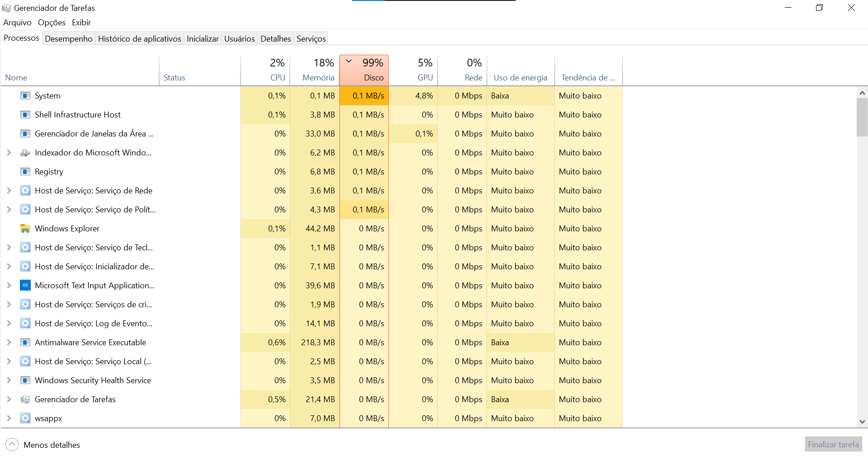
Task: Expand Host de Serviço: Serviço de Rede
Action: pos(9,191)
